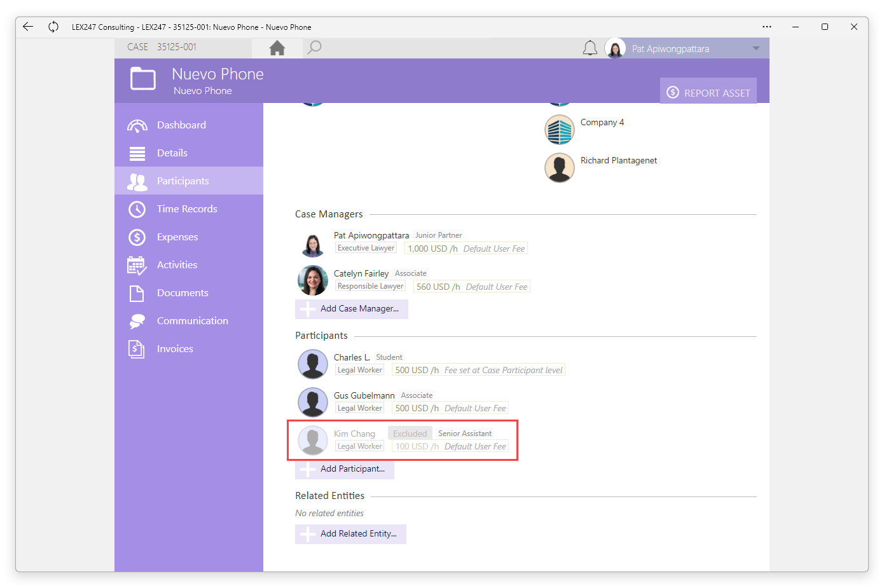This screenshot has width=884, height=588.
Task: Open Time Records section
Action: (189, 209)
